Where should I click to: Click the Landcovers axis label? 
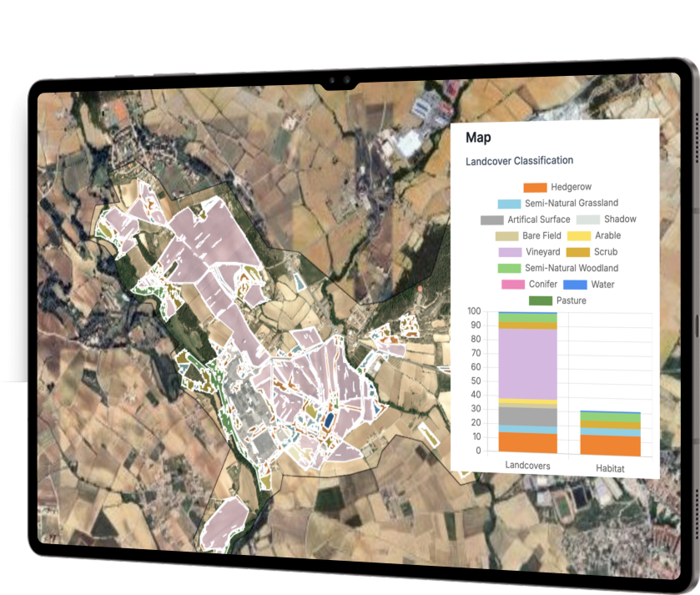click(527, 466)
